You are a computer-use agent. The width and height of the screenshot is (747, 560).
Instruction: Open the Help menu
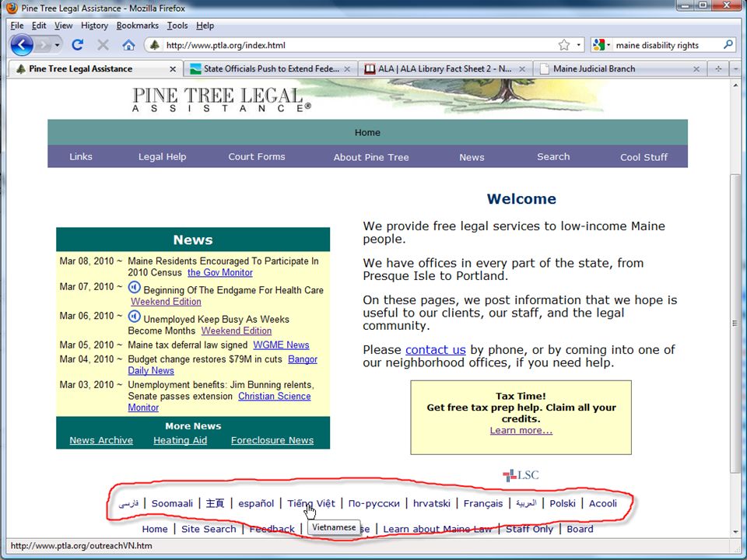(205, 26)
